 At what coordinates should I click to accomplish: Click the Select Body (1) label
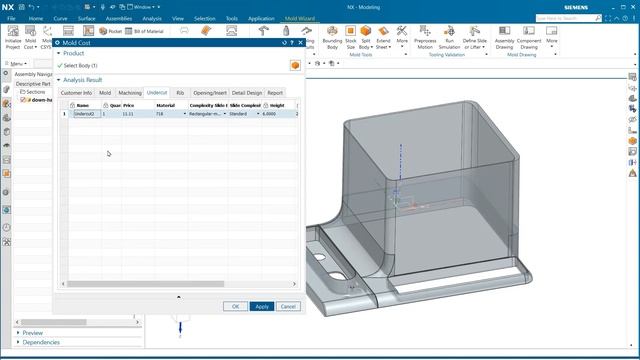pyautogui.click(x=80, y=65)
